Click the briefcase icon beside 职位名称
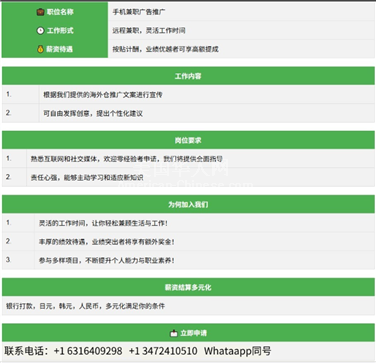Screen dimensions: 376x363 click(x=40, y=12)
